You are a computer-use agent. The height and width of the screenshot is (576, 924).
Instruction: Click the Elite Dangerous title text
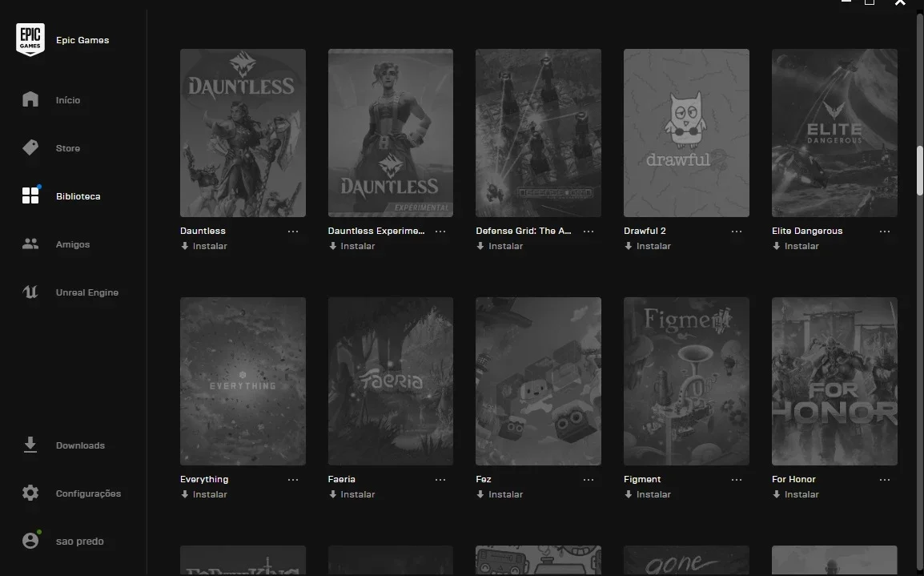pyautogui.click(x=807, y=231)
